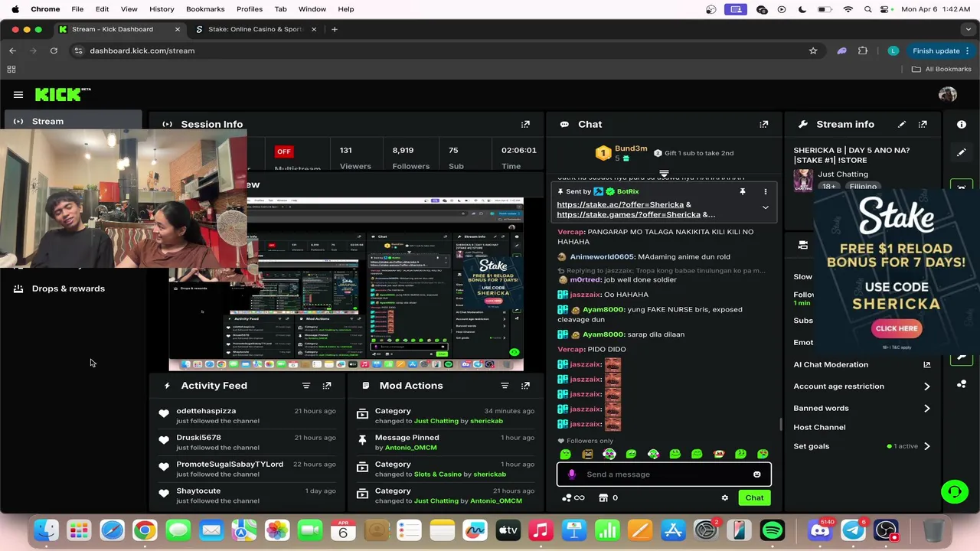Image resolution: width=980 pixels, height=551 pixels.
Task: Click the Send a message field
Action: (x=664, y=474)
